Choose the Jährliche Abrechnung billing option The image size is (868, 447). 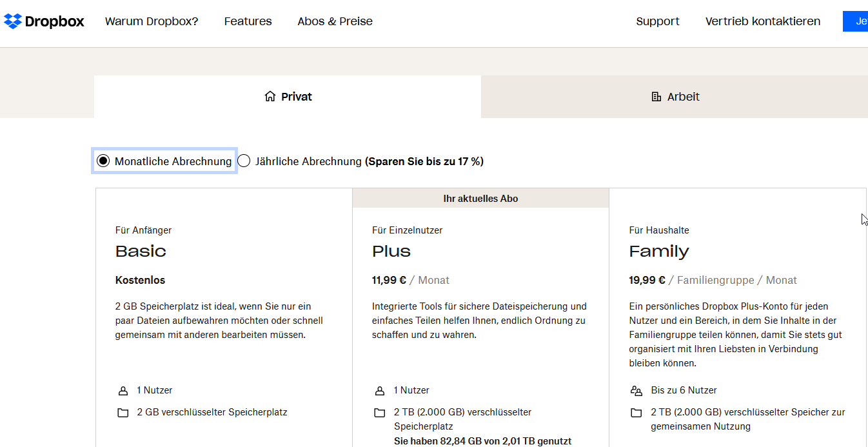tap(244, 161)
